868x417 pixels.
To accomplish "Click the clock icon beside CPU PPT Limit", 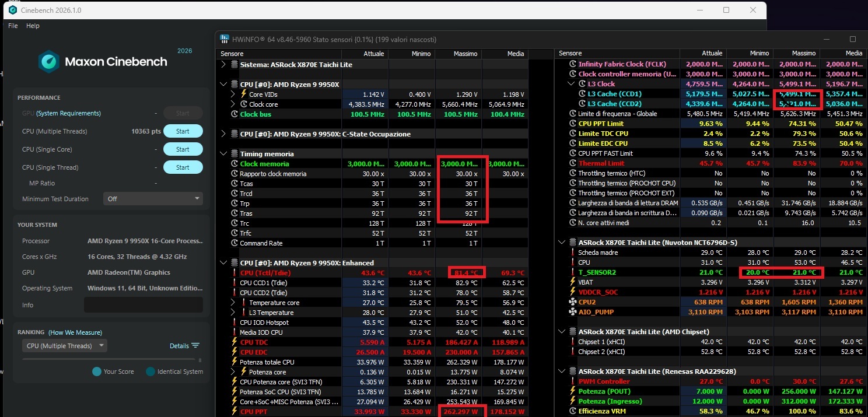I will 572,124.
